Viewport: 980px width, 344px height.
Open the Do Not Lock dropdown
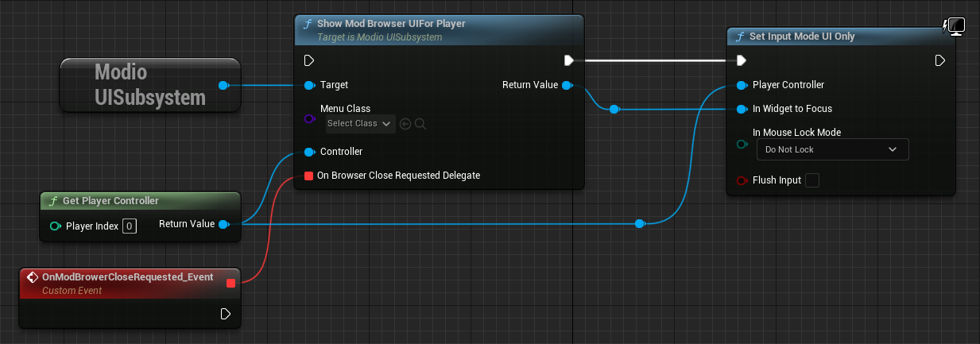pyautogui.click(x=832, y=149)
